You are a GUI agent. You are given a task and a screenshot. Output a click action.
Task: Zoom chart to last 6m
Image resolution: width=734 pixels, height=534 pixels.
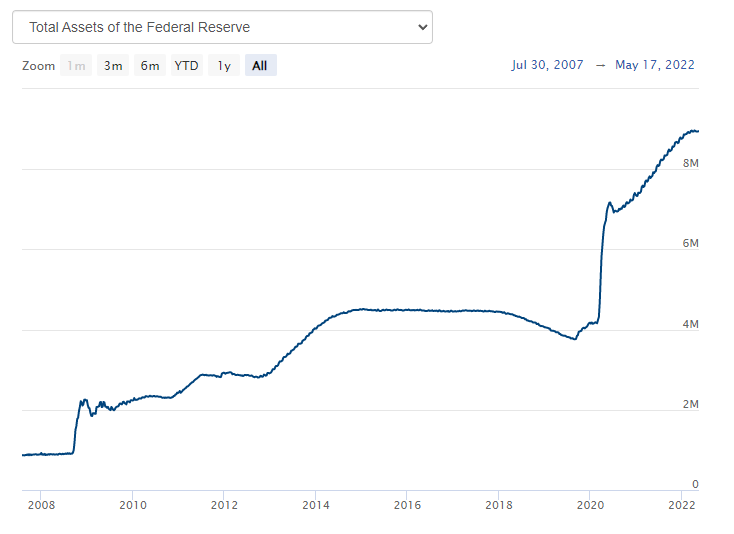[x=150, y=66]
